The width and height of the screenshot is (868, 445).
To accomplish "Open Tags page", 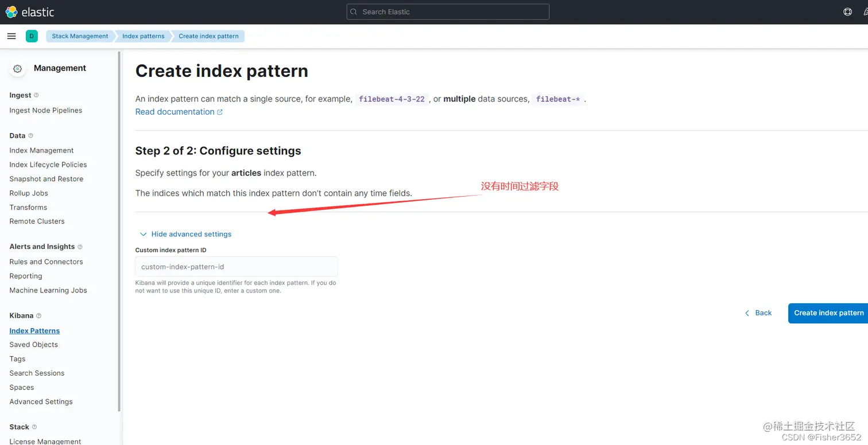I will click(x=17, y=359).
